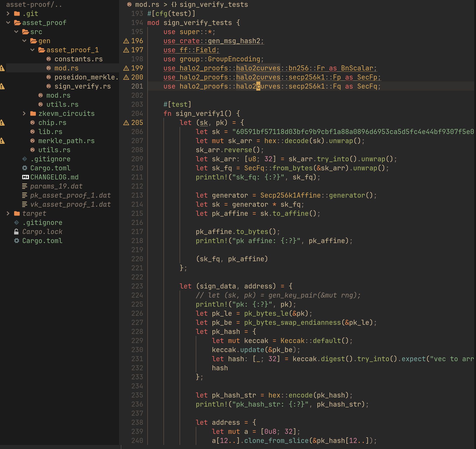Click file icon beside vk_asset_proof_1.dat

coord(25,204)
